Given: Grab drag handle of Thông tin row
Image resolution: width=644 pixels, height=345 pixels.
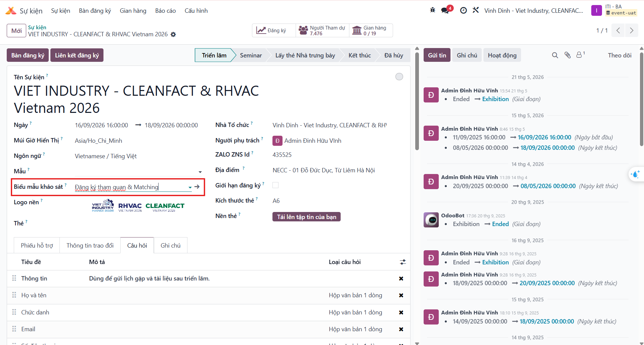Looking at the screenshot, I should (14, 278).
